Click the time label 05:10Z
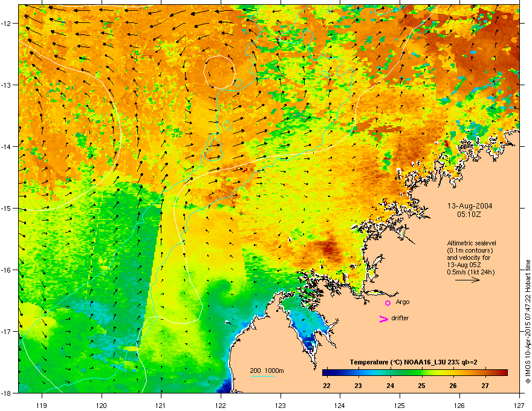The height and width of the screenshot is (411, 532). tap(469, 215)
